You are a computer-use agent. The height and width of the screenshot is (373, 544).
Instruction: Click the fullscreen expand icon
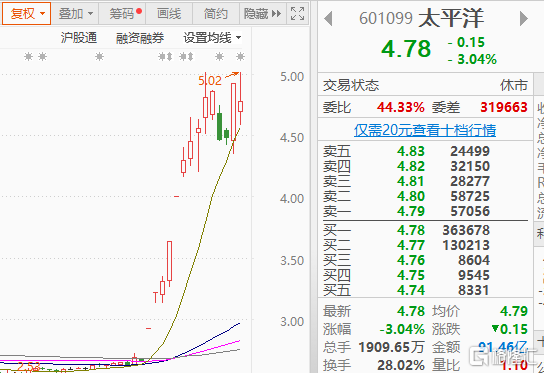click(298, 14)
